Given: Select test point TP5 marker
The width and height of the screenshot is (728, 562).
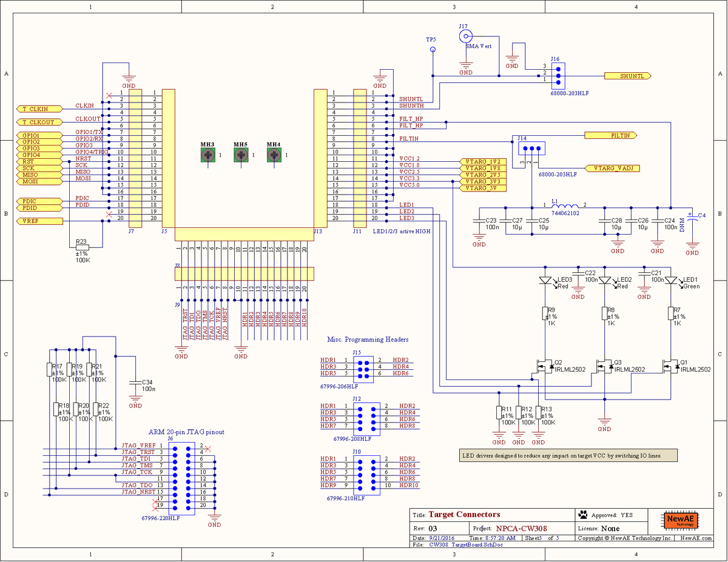Looking at the screenshot, I should tap(433, 49).
